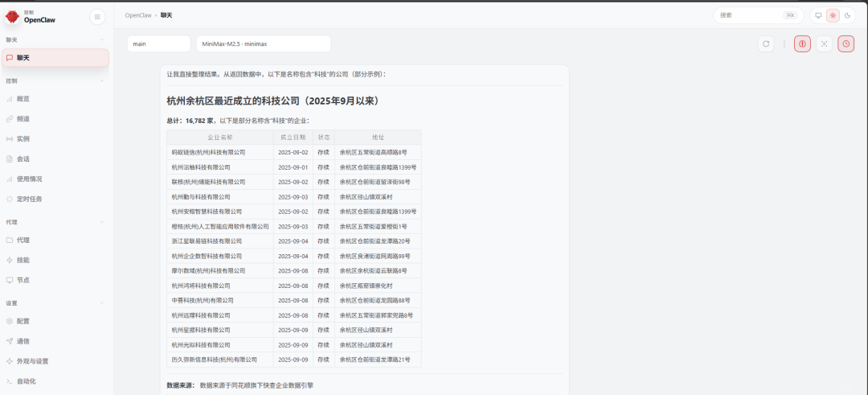This screenshot has width=868, height=395.
Task: Focus the 搜索 search field
Action: [x=759, y=15]
